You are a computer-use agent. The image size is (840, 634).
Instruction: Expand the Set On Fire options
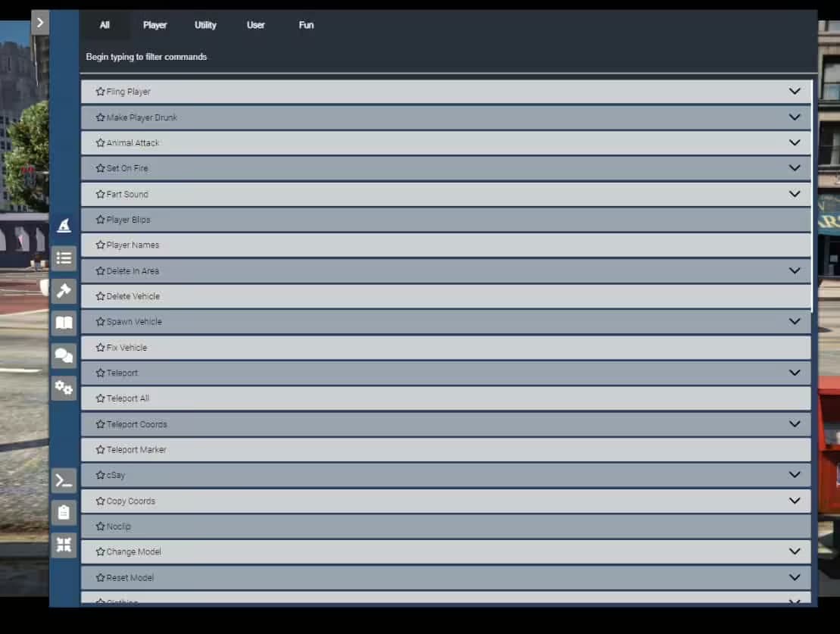tap(795, 167)
